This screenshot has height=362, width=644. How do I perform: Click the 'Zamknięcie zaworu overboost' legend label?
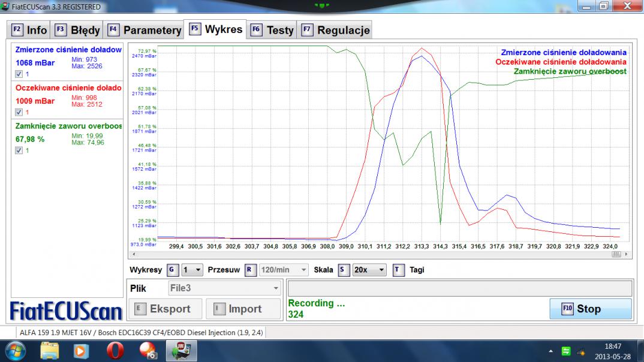tap(570, 71)
